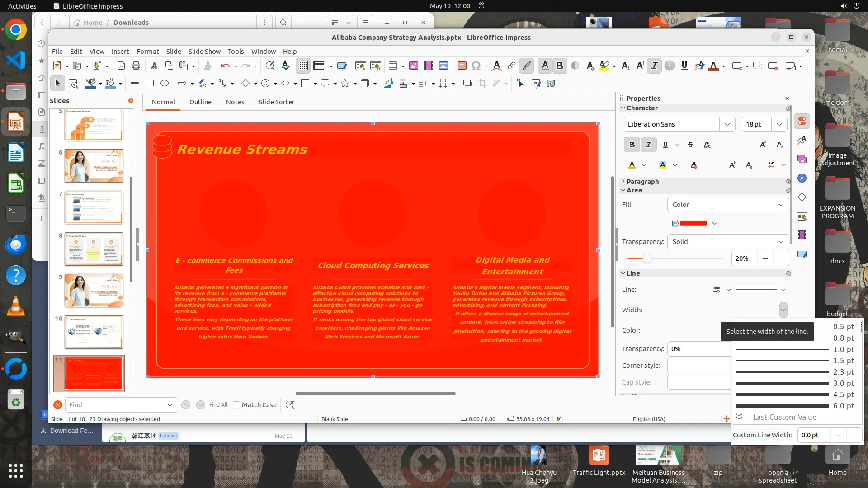Open the Fill type dropdown
This screenshot has width=868, height=488.
(x=728, y=205)
